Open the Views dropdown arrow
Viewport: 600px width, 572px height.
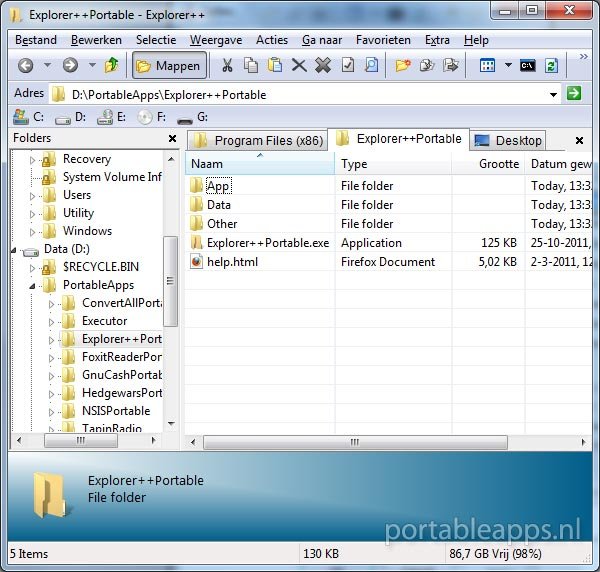[508, 65]
